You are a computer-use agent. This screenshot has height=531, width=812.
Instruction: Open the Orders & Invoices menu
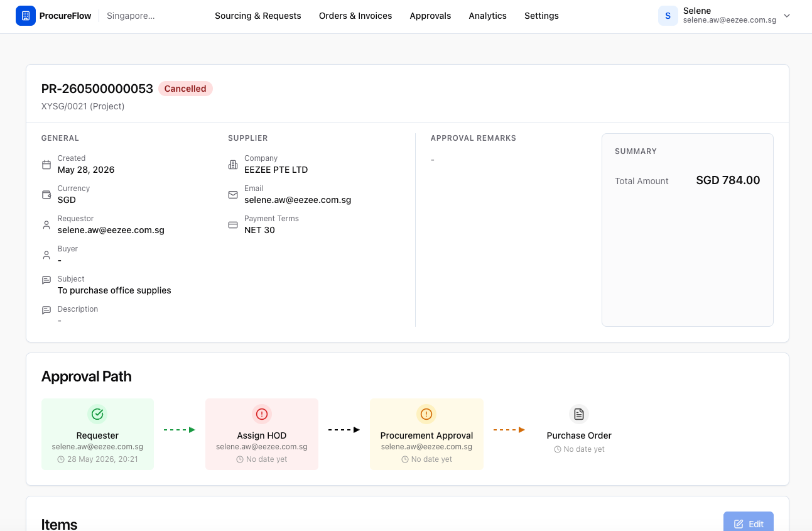(355, 16)
